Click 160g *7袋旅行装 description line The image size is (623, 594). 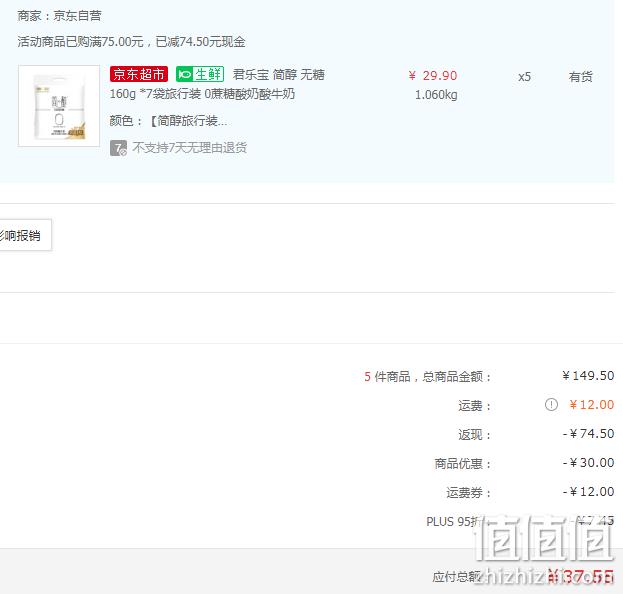click(202, 94)
